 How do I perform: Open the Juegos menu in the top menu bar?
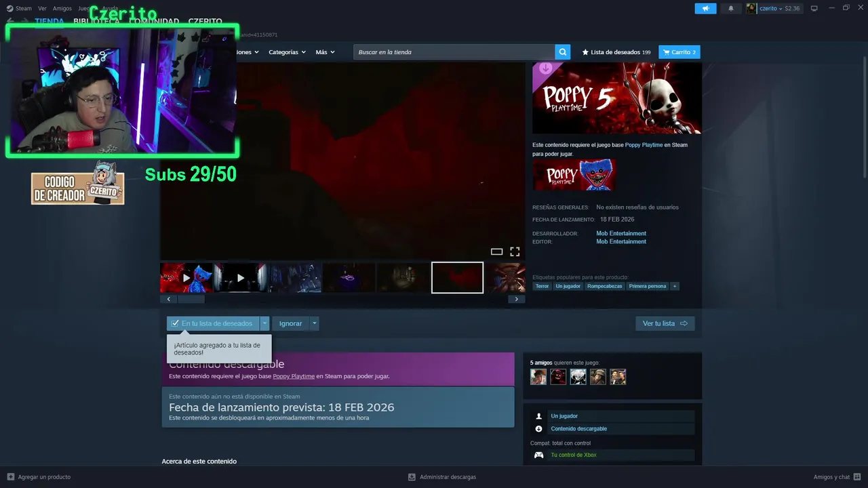click(86, 9)
